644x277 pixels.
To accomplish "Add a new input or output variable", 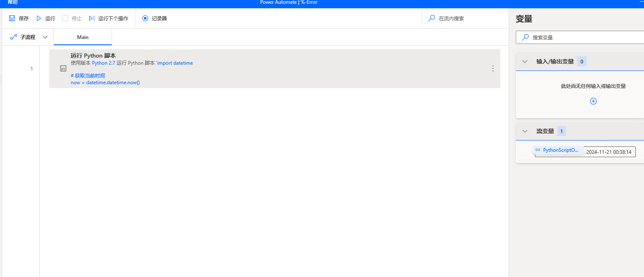I will (x=593, y=101).
